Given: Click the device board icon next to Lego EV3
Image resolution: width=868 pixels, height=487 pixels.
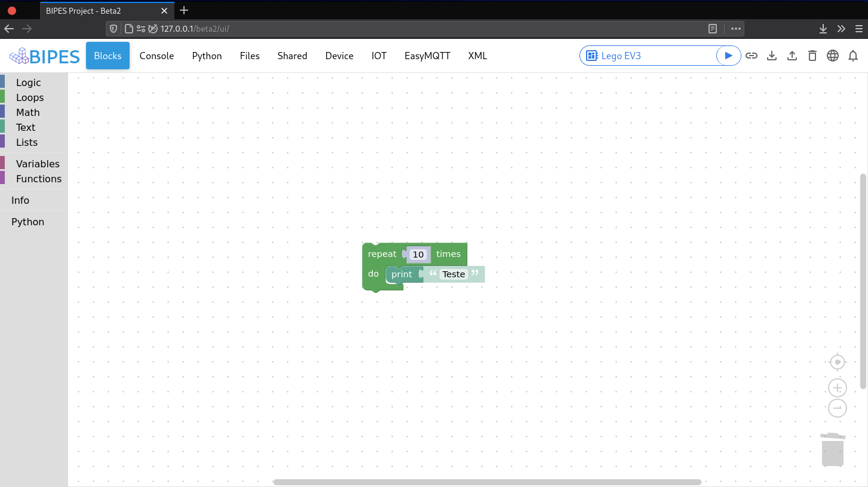Looking at the screenshot, I should [592, 56].
